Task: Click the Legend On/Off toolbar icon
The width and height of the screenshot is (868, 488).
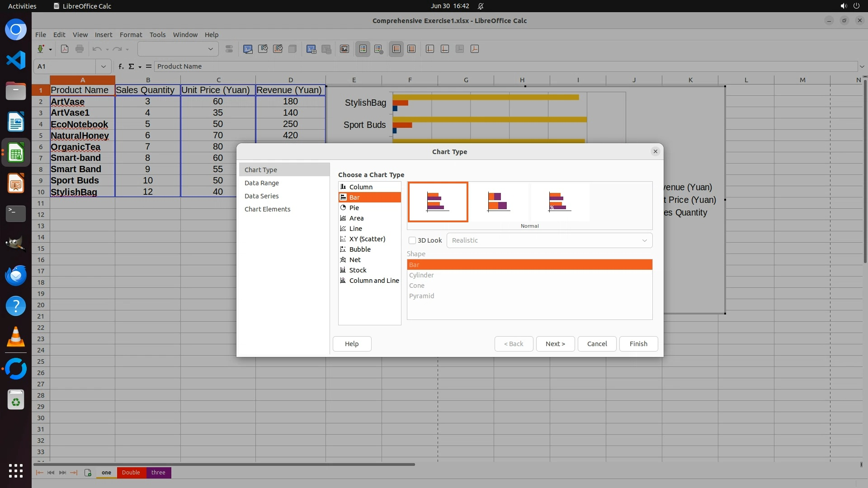Action: point(363,49)
